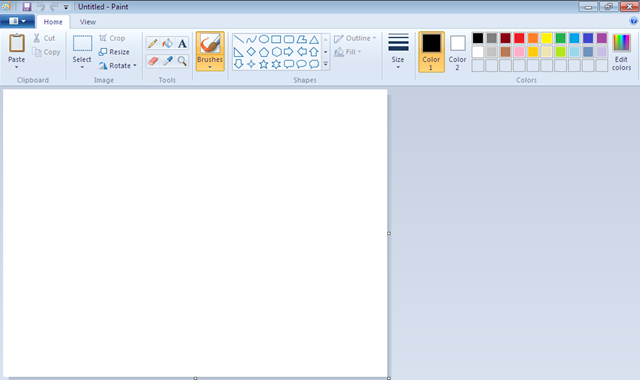Screen dimensions: 640x380
Task: Click the Cut button
Action: tap(44, 38)
